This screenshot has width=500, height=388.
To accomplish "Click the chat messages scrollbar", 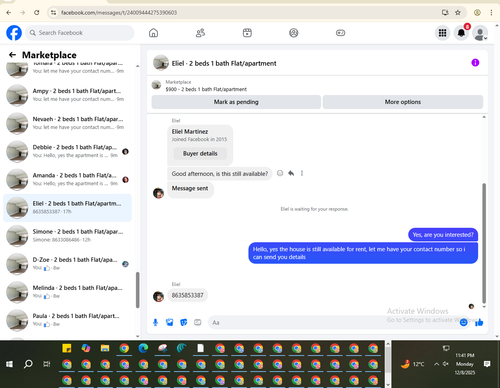I will (484, 243).
